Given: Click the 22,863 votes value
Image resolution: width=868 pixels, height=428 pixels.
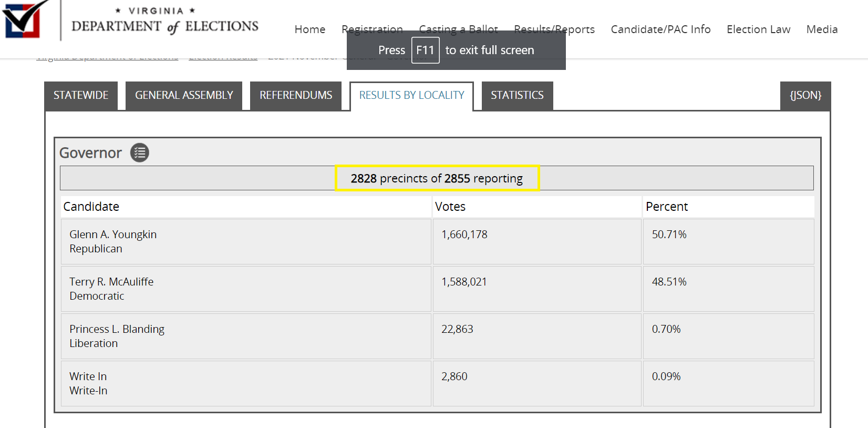Looking at the screenshot, I should (457, 329).
